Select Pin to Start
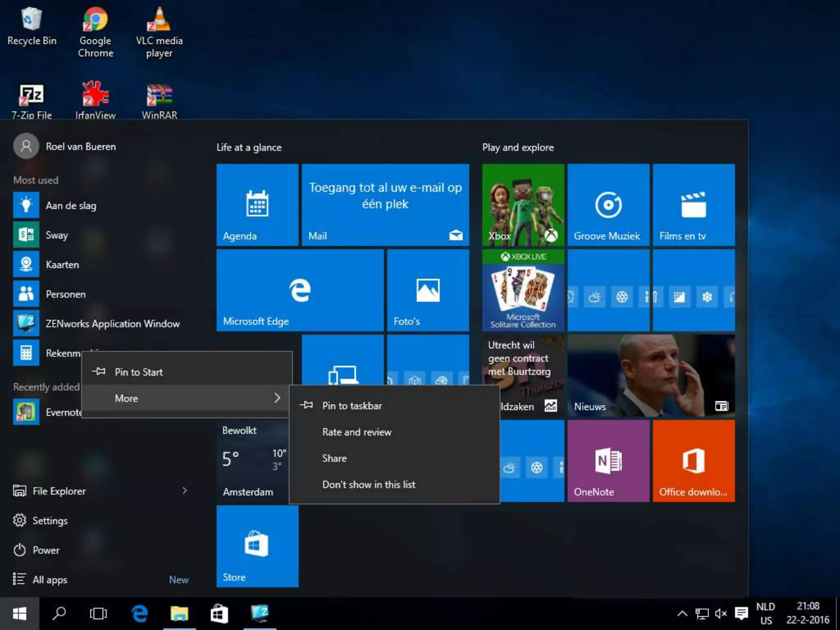Viewport: 840px width, 630px height. point(187,372)
